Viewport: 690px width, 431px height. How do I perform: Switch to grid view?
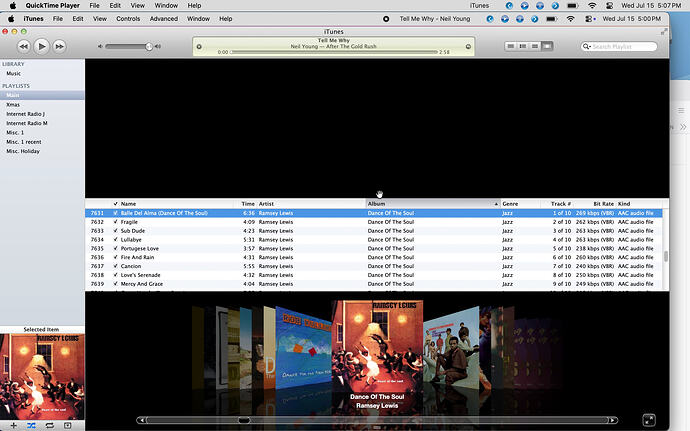click(x=535, y=46)
